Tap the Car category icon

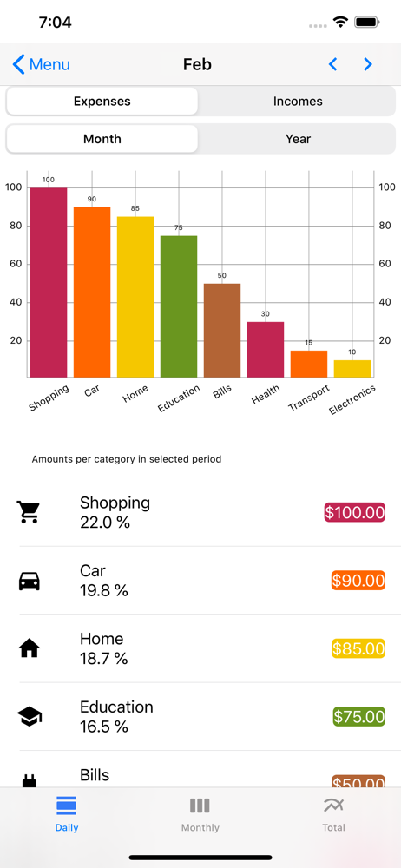[30, 581]
